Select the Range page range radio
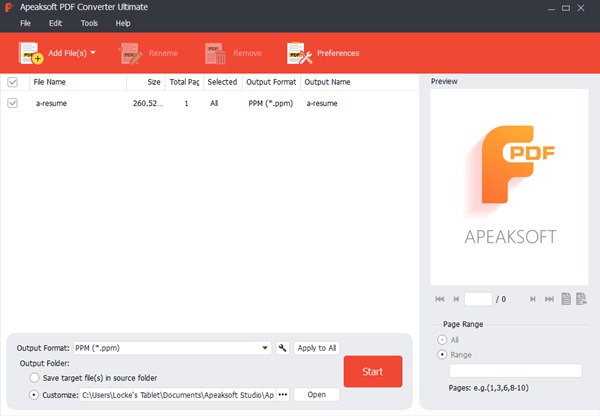This screenshot has height=416, width=600. (x=442, y=355)
